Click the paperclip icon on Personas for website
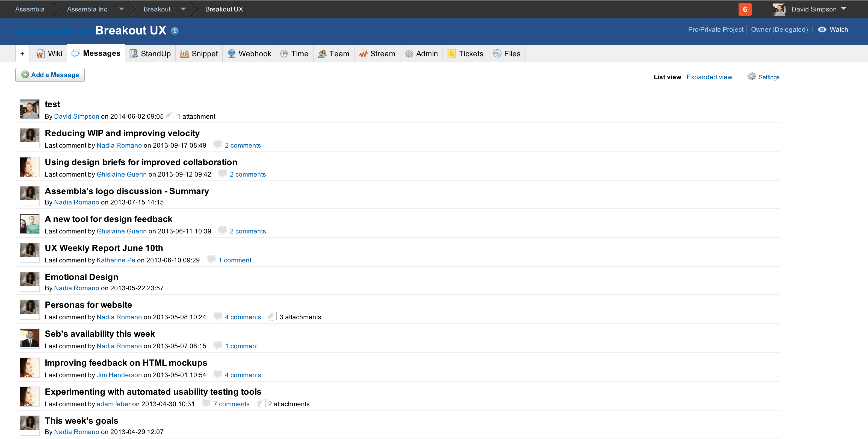The height and width of the screenshot is (439, 868). click(271, 317)
